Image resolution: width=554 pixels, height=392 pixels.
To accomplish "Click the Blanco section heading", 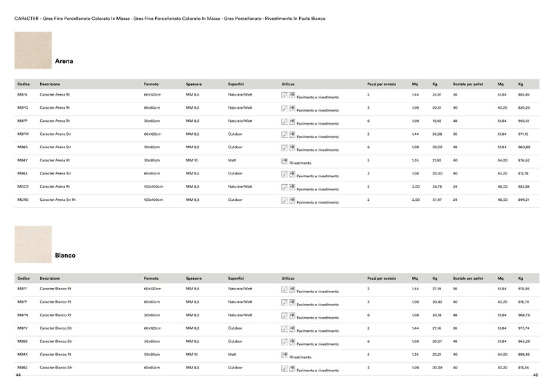I will pos(65,255).
